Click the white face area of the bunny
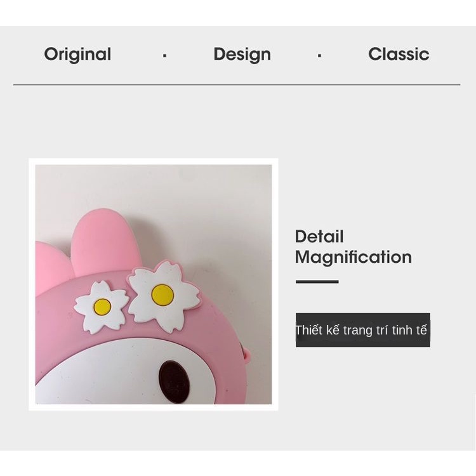Viewport: 476px width, 476px height. 121,372
